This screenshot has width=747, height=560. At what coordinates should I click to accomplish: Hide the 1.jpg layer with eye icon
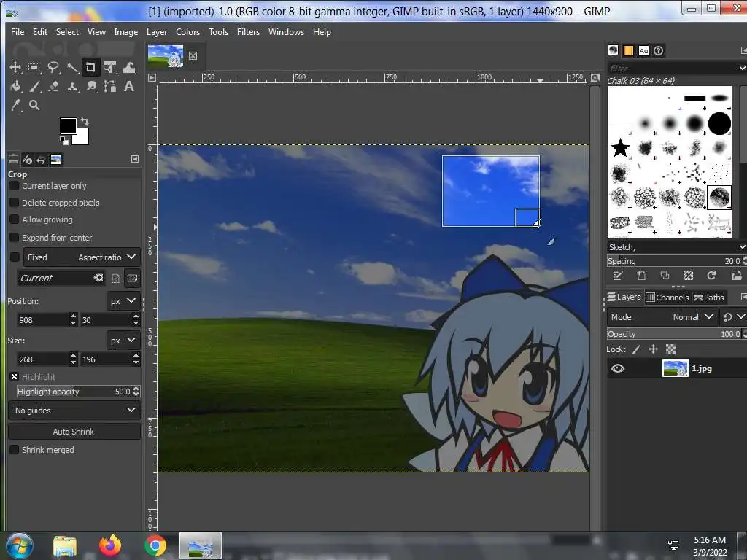pos(617,368)
